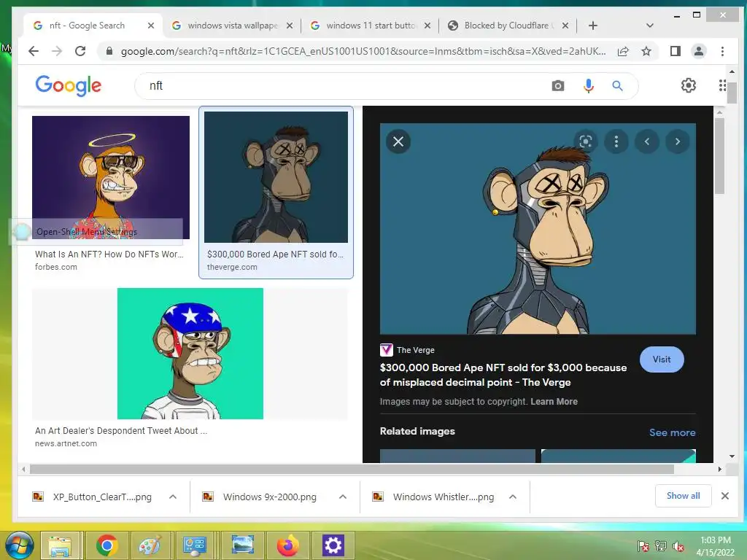Screen dimensions: 747x560
Task: Close the windows vista wallpaper tab
Action: point(289,26)
